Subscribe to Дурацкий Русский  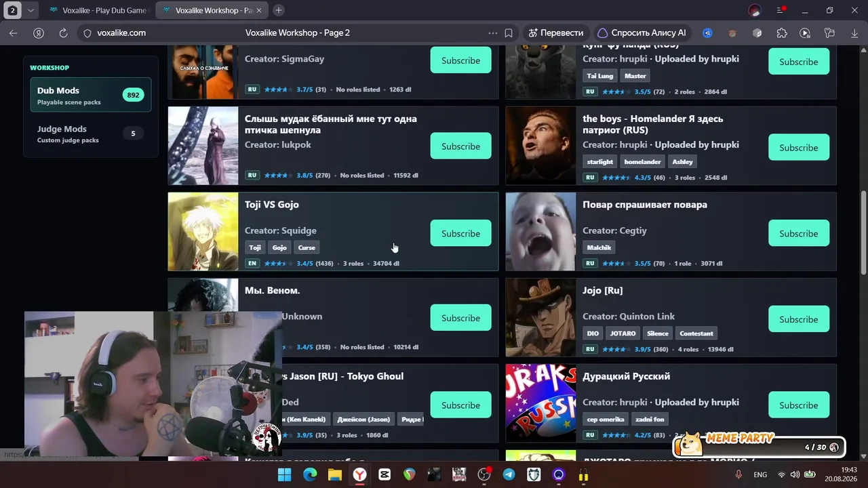(x=799, y=405)
